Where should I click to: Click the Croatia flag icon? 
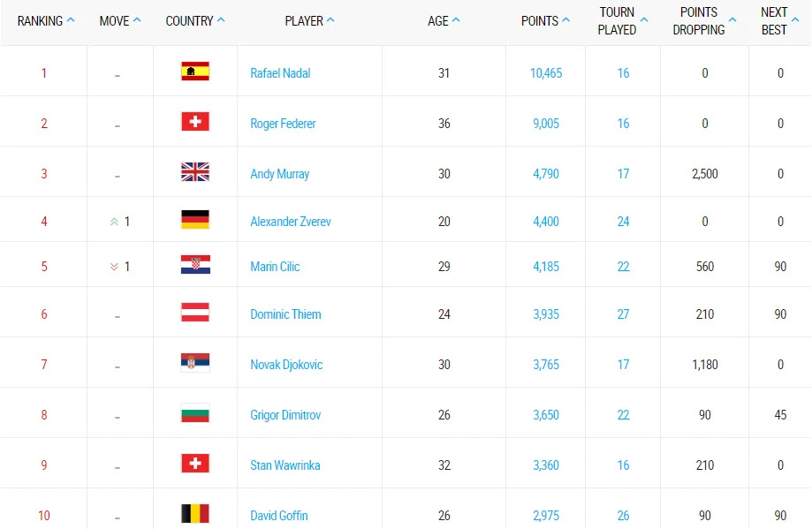[x=194, y=266]
